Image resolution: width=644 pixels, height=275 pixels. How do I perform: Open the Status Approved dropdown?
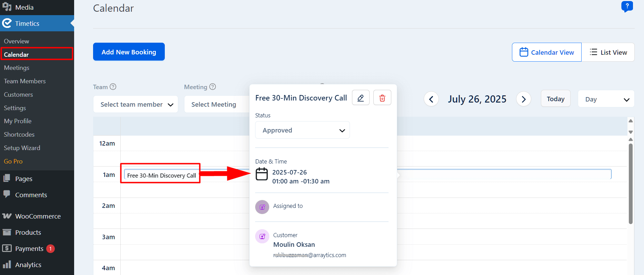302,130
